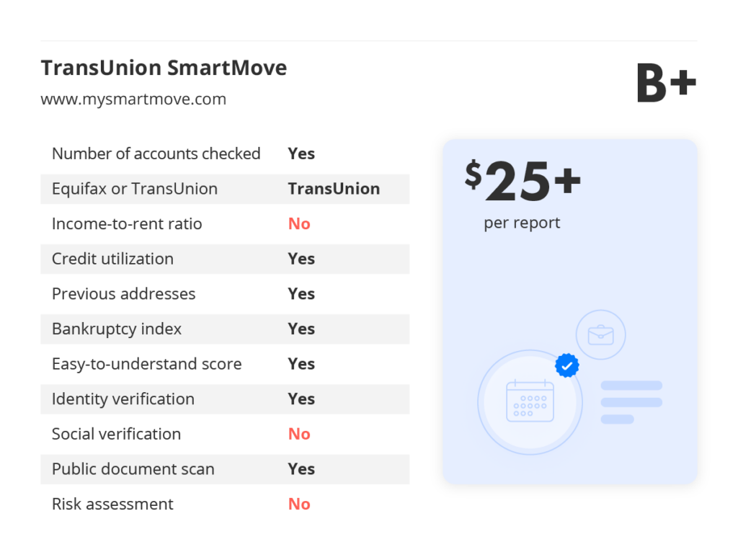Select the Public document scan row
Image resolution: width=738 pixels, height=560 pixels.
pos(225,469)
